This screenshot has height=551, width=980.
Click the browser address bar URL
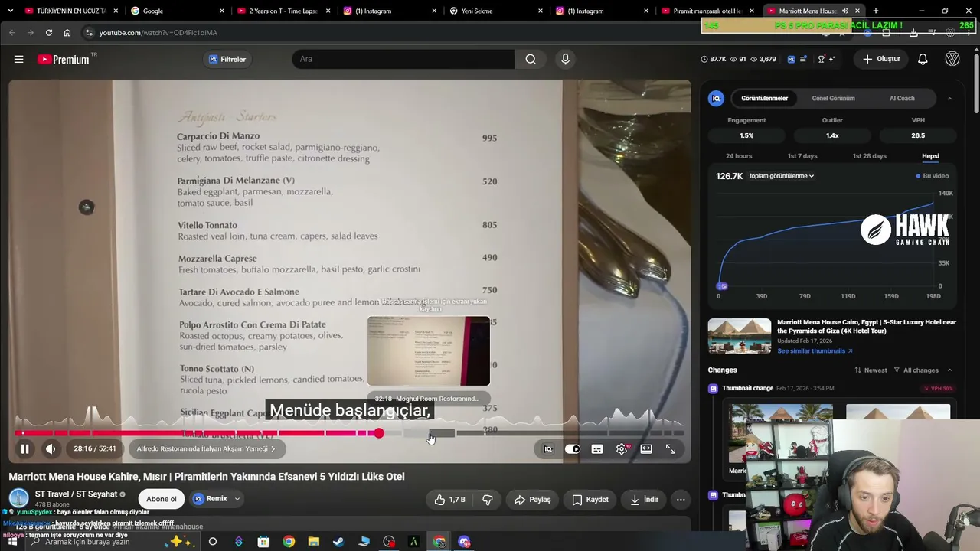pos(158,33)
